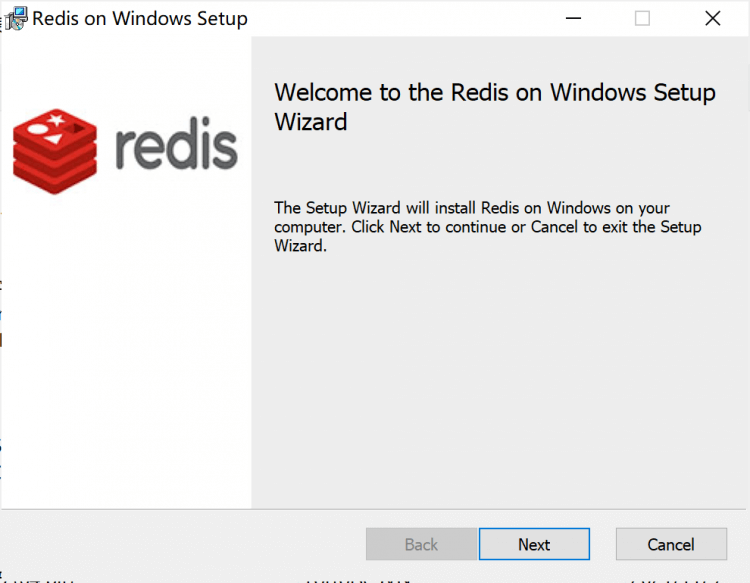750x583 pixels.
Task: Click the disabled maximize button
Action: pyautogui.click(x=642, y=18)
